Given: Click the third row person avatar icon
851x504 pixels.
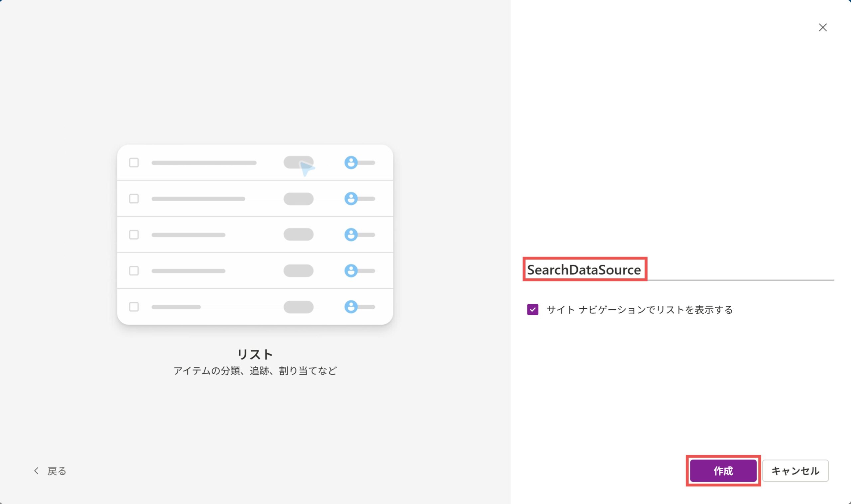Looking at the screenshot, I should (x=351, y=235).
